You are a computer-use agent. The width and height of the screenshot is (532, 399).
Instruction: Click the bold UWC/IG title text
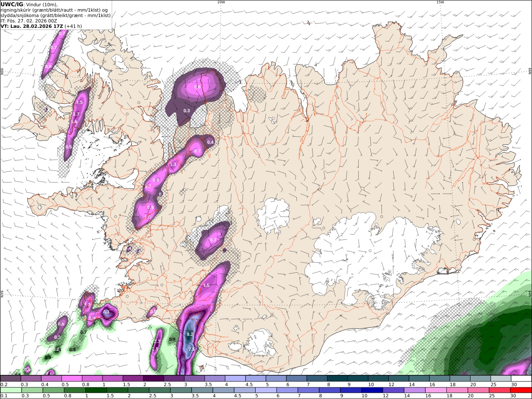(12, 4)
